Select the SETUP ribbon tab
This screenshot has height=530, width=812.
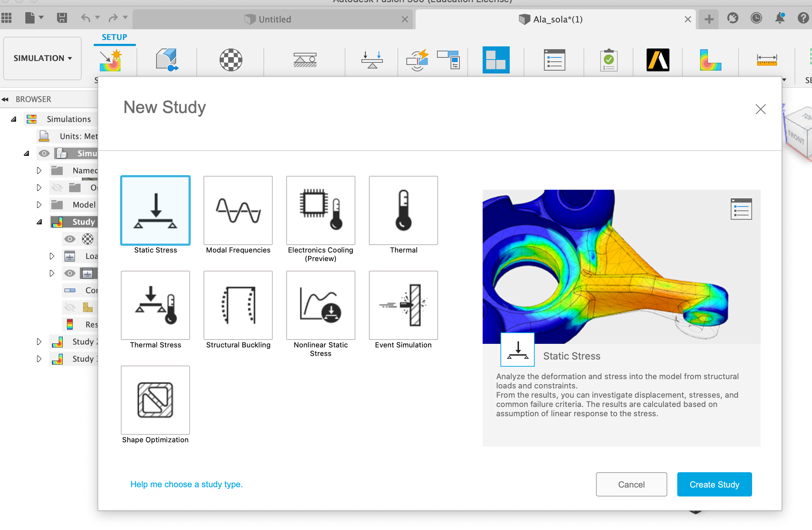(114, 37)
